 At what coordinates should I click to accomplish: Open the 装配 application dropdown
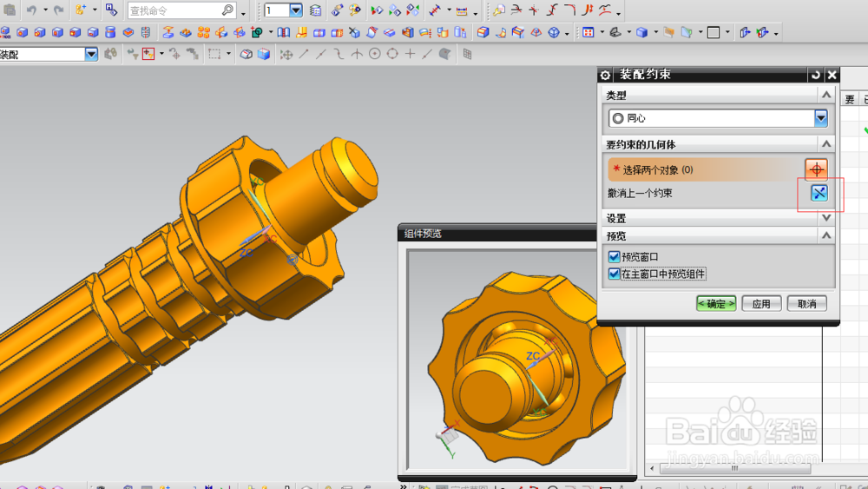click(x=91, y=54)
